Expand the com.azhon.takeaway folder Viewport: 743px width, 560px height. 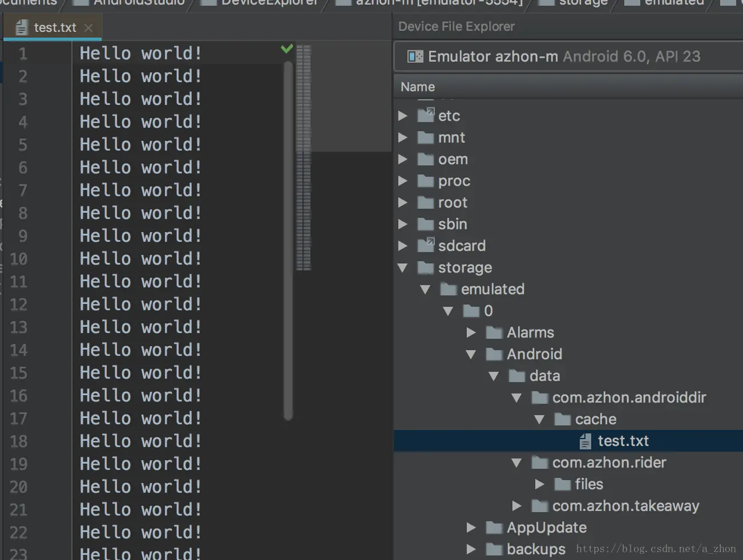(517, 506)
